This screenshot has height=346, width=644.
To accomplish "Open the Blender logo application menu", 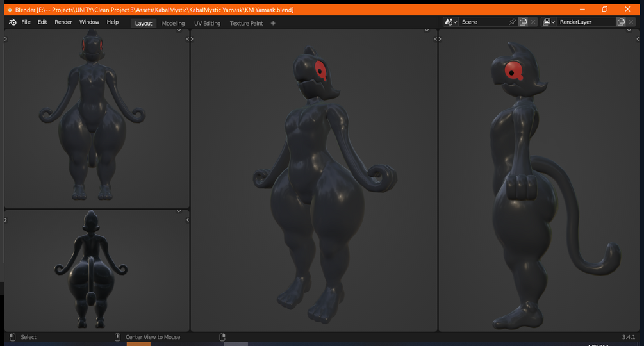I will [13, 22].
